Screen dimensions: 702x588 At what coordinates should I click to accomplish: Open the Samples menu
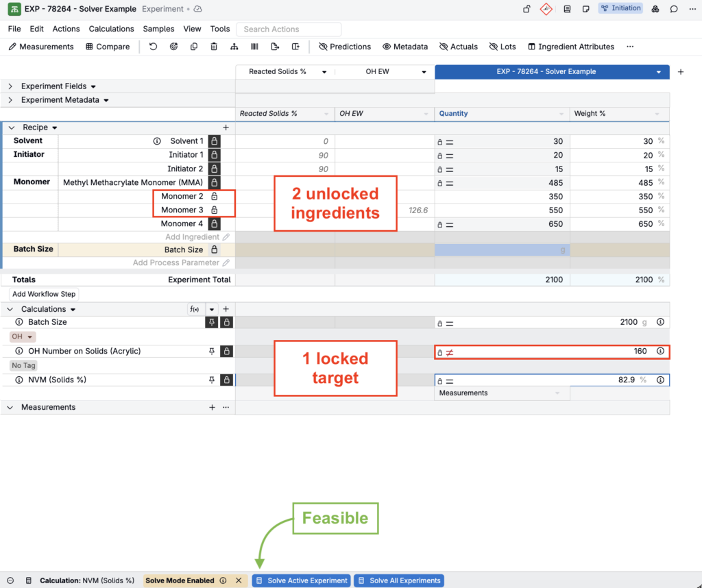coord(158,29)
